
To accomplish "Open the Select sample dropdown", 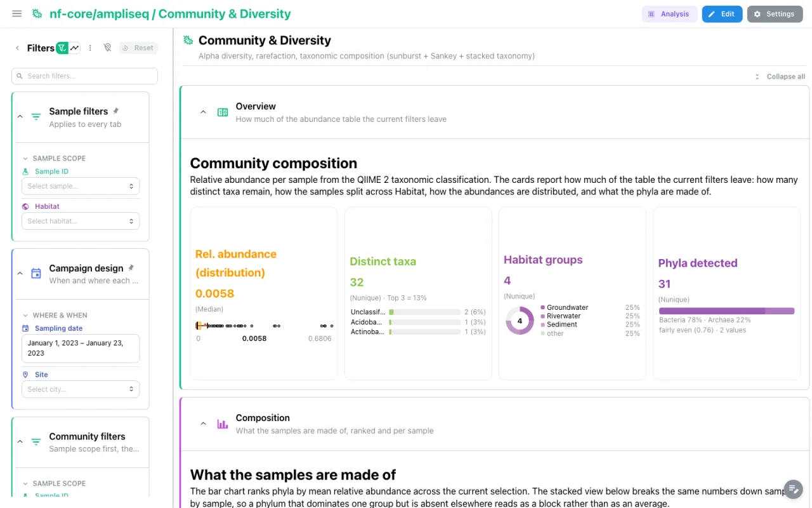I will coord(81,186).
